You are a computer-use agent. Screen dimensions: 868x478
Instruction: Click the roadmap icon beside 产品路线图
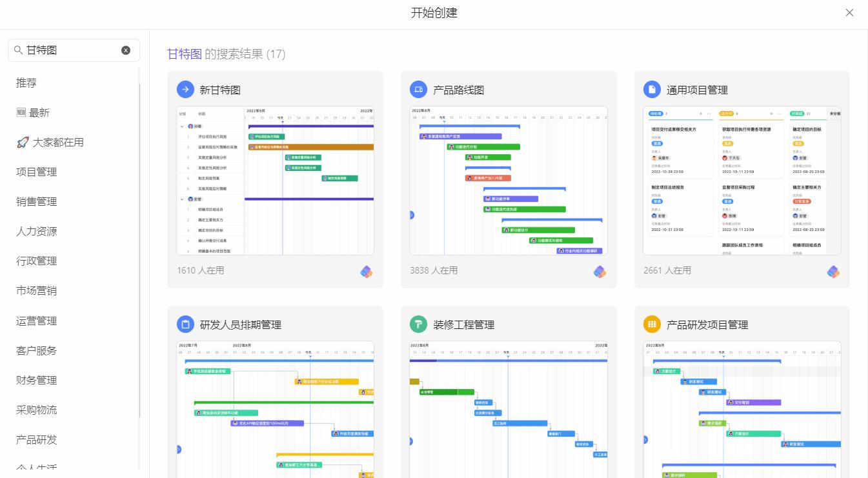pyautogui.click(x=418, y=89)
